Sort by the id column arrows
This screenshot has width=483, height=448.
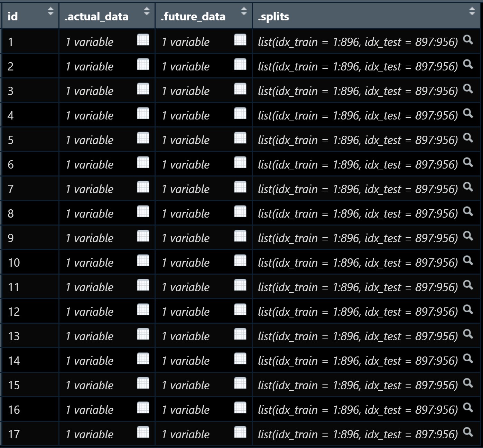(50, 11)
